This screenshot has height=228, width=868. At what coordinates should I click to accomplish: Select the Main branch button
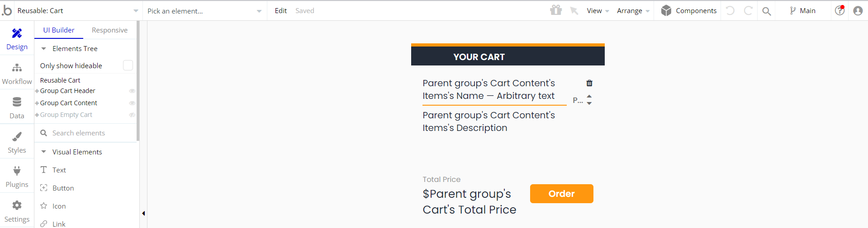802,11
